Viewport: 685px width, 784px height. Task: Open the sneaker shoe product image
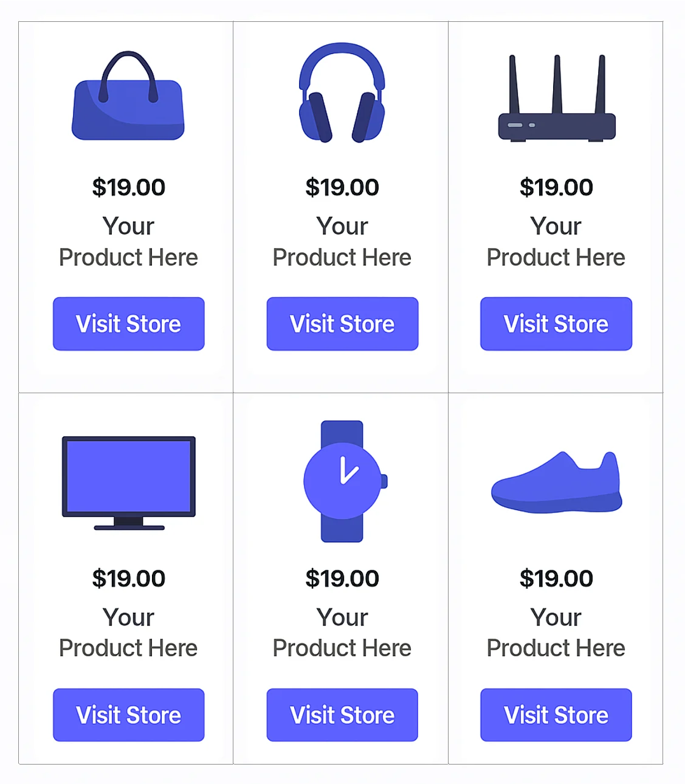(557, 483)
